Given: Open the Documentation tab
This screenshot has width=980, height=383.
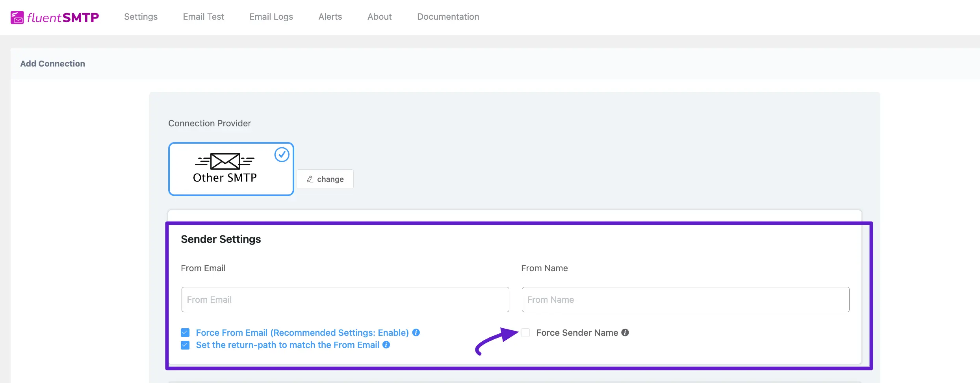Looking at the screenshot, I should (448, 17).
